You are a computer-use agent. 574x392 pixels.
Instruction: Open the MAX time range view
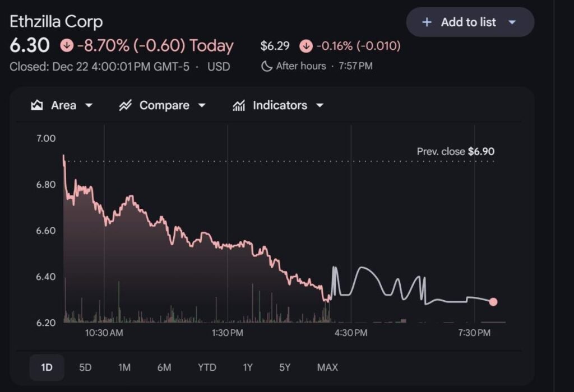pyautogui.click(x=328, y=367)
